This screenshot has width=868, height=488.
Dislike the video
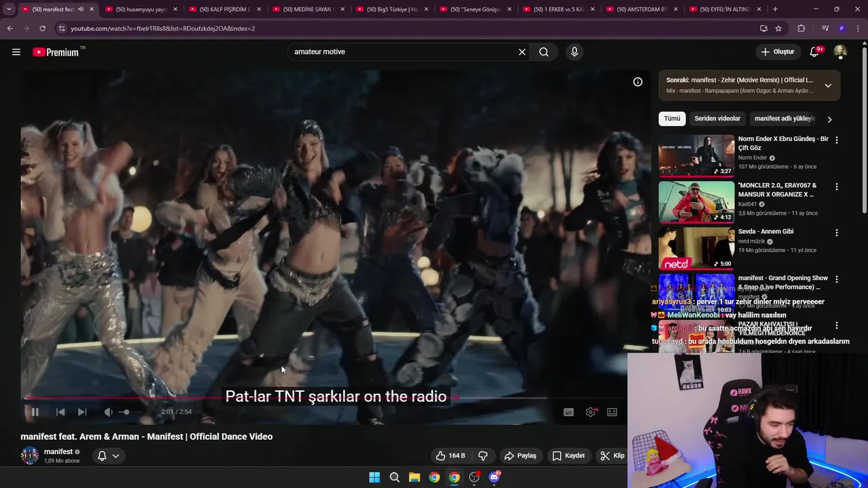(x=484, y=455)
